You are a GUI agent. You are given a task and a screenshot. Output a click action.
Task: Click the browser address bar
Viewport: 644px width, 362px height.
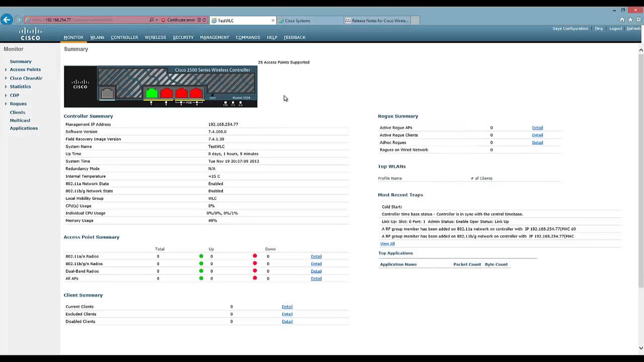coord(86,20)
